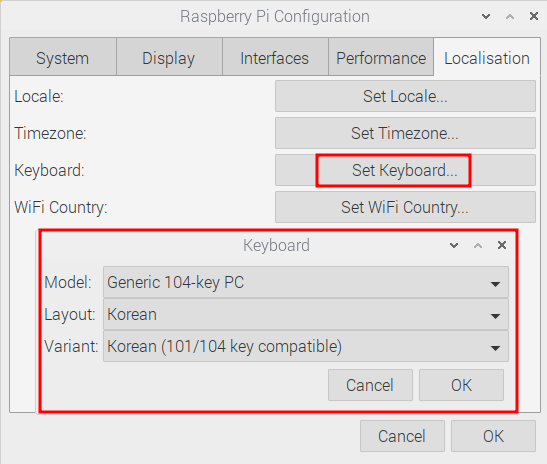Select the Interfaces tab
The image size is (547, 464).
coord(275,58)
